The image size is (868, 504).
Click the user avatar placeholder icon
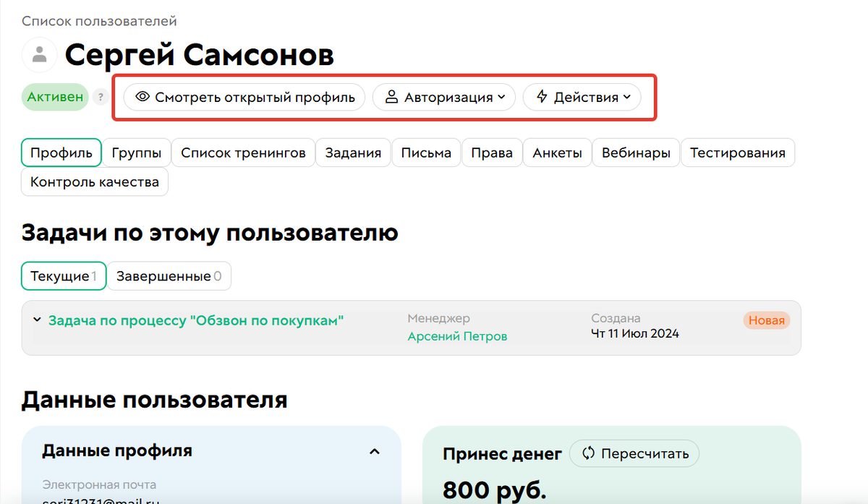pyautogui.click(x=39, y=55)
